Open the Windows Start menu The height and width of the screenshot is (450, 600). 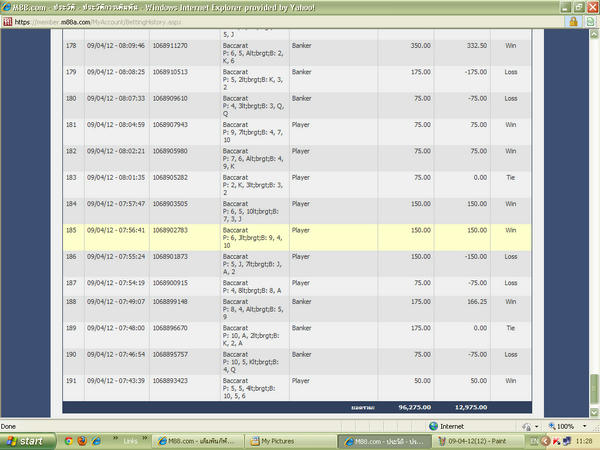pyautogui.click(x=28, y=441)
